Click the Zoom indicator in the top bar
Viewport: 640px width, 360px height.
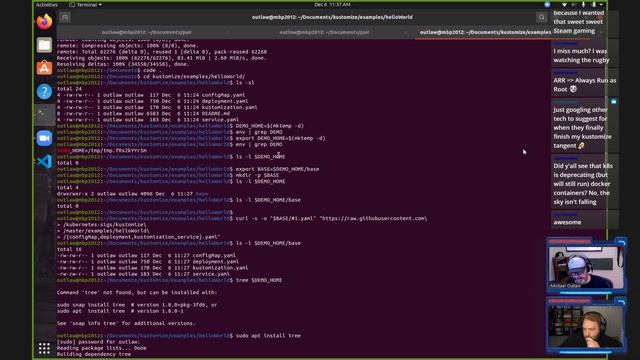click(x=547, y=4)
